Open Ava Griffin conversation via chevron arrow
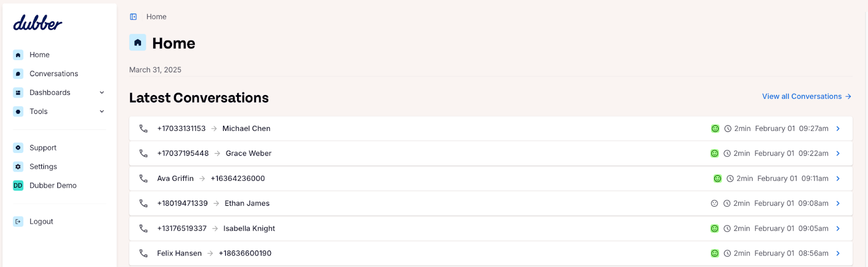 click(838, 179)
